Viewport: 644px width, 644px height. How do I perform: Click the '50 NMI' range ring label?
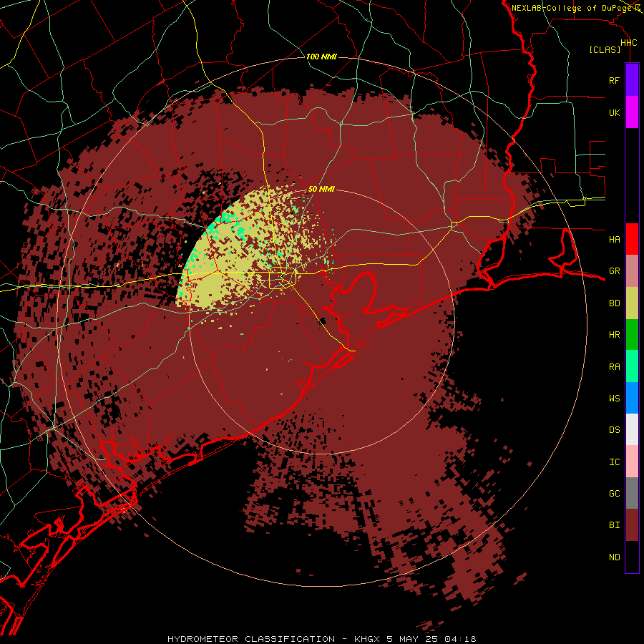click(321, 189)
